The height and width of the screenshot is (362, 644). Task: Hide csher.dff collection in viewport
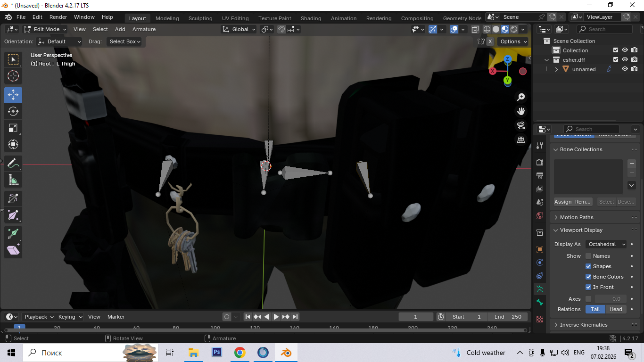(625, 60)
